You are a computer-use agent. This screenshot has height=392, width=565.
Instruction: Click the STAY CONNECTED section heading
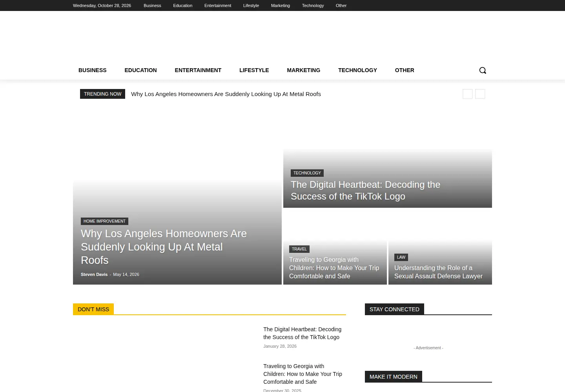click(394, 309)
